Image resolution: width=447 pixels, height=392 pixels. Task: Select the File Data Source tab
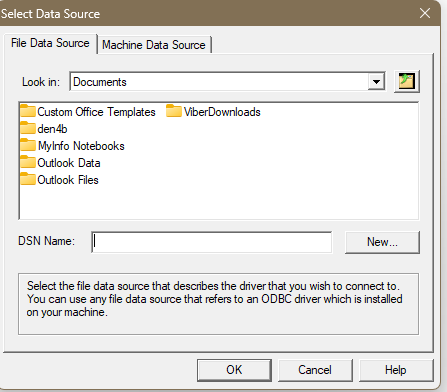pyautogui.click(x=50, y=43)
